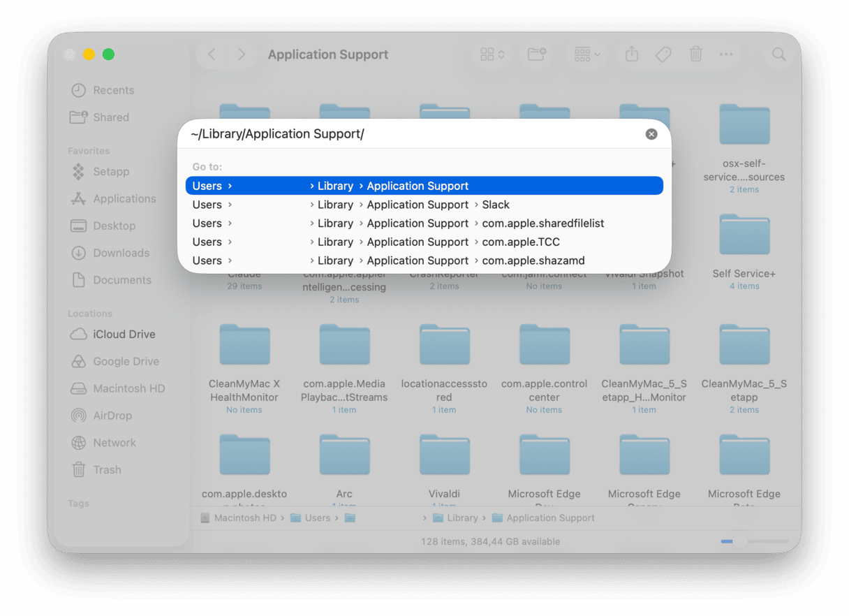Select the locationaccessstored folder

click(445, 345)
